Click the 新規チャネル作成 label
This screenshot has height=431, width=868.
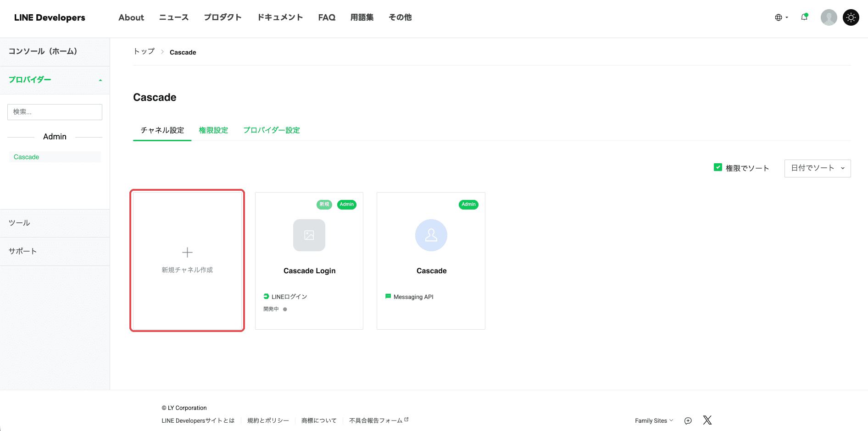coord(187,270)
